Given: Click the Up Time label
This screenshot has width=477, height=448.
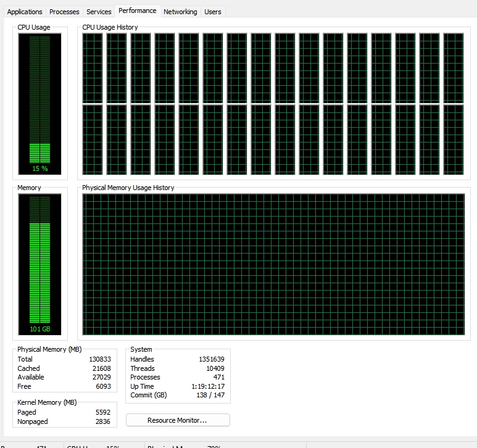Looking at the screenshot, I should click(x=142, y=386).
